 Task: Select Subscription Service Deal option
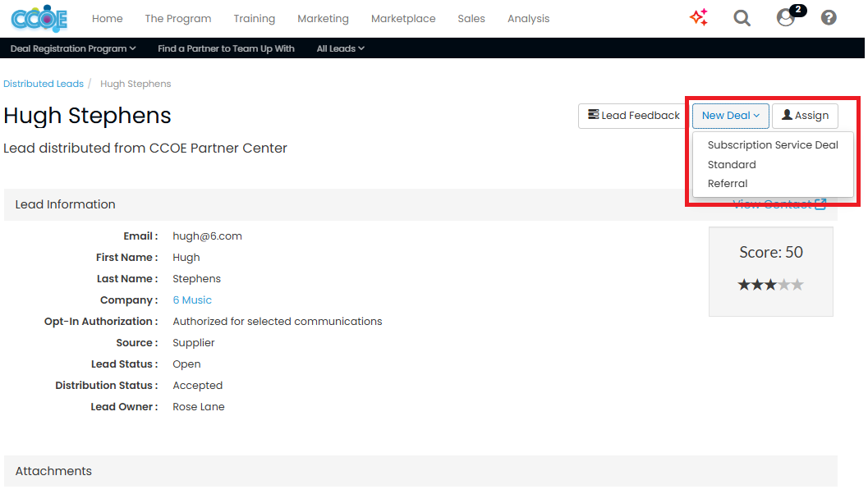click(773, 145)
